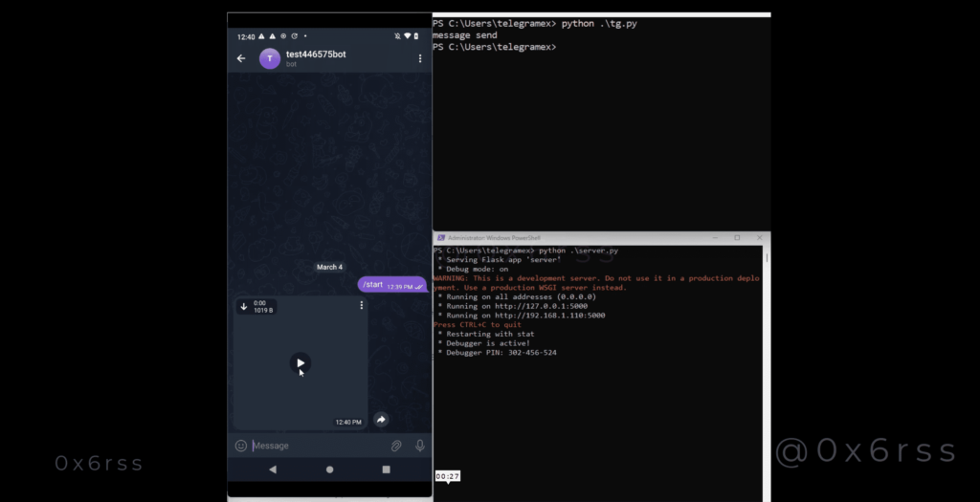Image resolution: width=980 pixels, height=502 pixels.
Task: Select the /start message bubble
Action: tap(391, 285)
